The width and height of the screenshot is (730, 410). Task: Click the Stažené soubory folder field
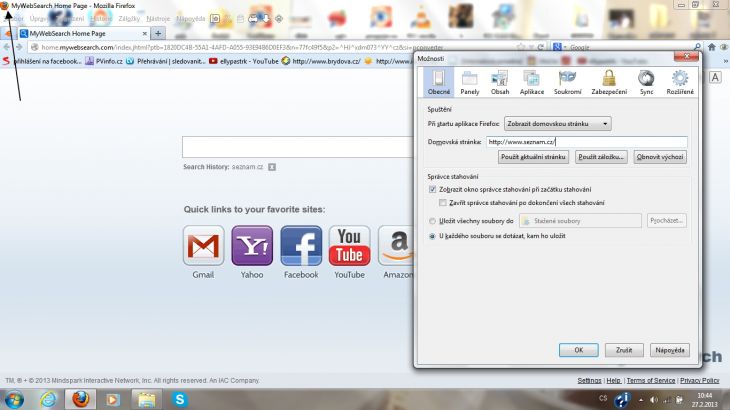coord(580,221)
